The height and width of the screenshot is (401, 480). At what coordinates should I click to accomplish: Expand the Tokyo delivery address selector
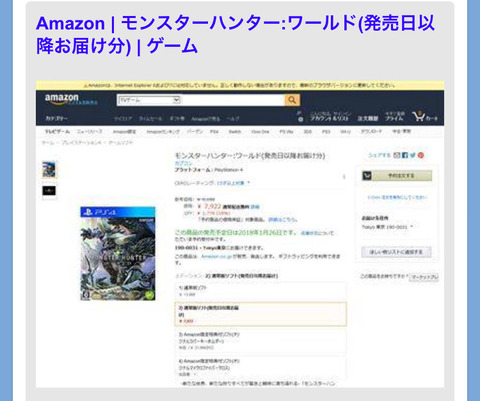(x=387, y=227)
